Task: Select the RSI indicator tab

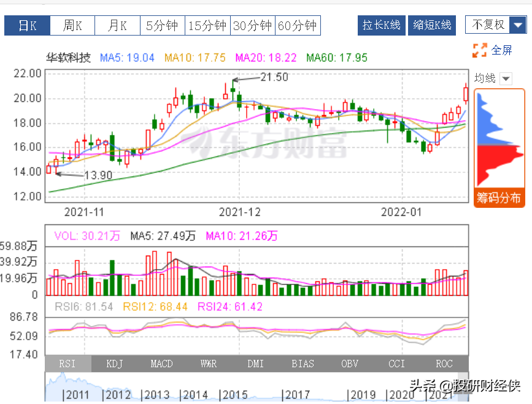Action: point(67,364)
